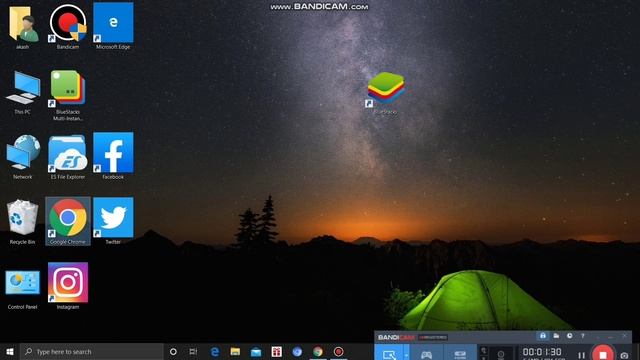This screenshot has height=360, width=640.
Task: Select the Google Chrome desktop shortcut
Action: coord(68,221)
